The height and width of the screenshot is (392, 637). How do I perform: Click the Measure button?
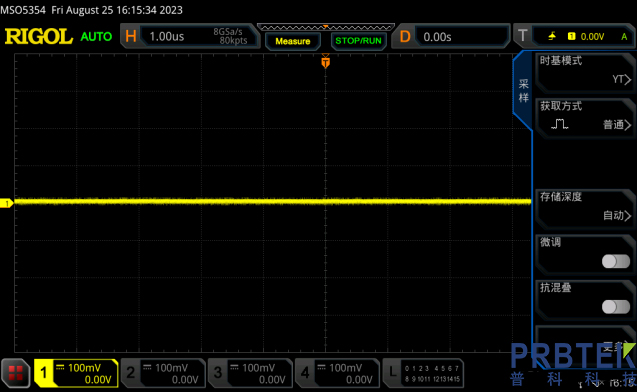point(292,41)
